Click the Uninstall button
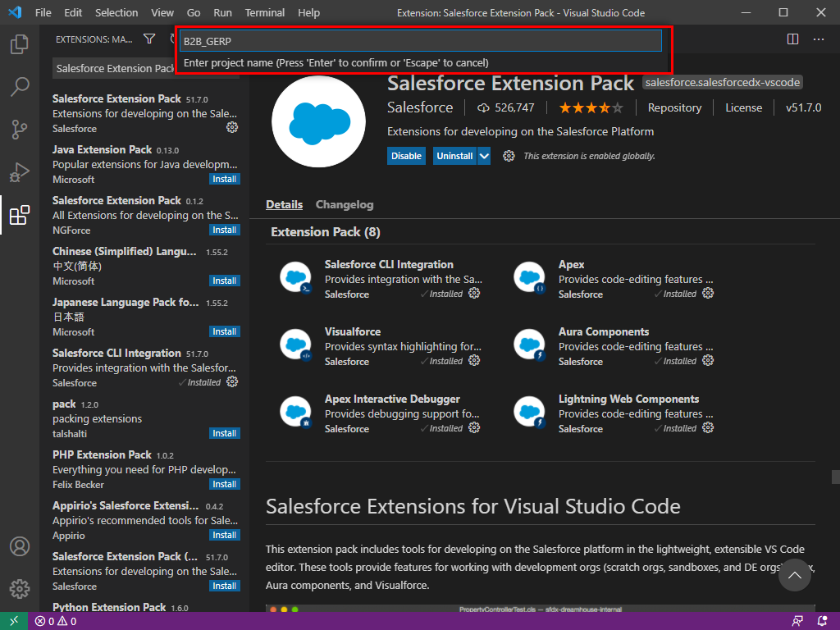Viewport: 840px width, 630px height. click(x=454, y=156)
